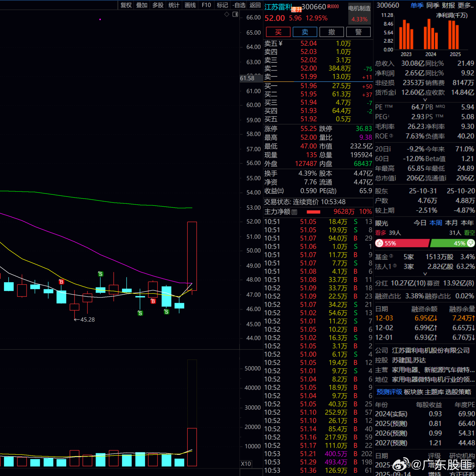
Task: Click the R1000 badge beside stock code
Action: (x=333, y=6)
